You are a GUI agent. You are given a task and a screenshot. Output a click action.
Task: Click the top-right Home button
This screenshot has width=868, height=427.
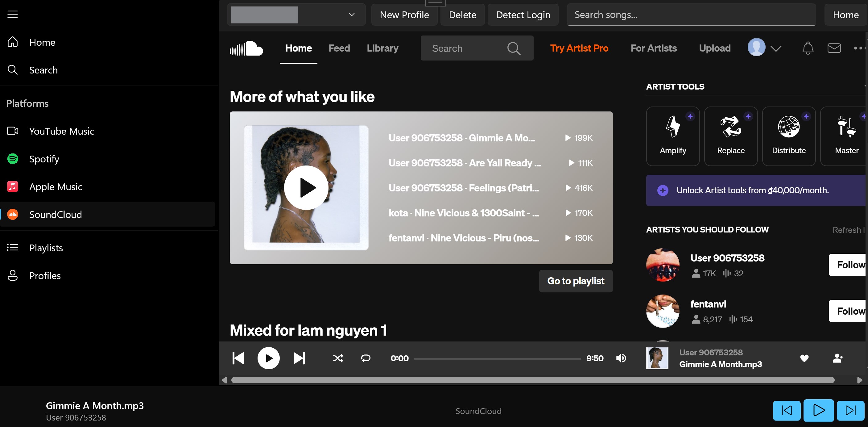coord(845,15)
